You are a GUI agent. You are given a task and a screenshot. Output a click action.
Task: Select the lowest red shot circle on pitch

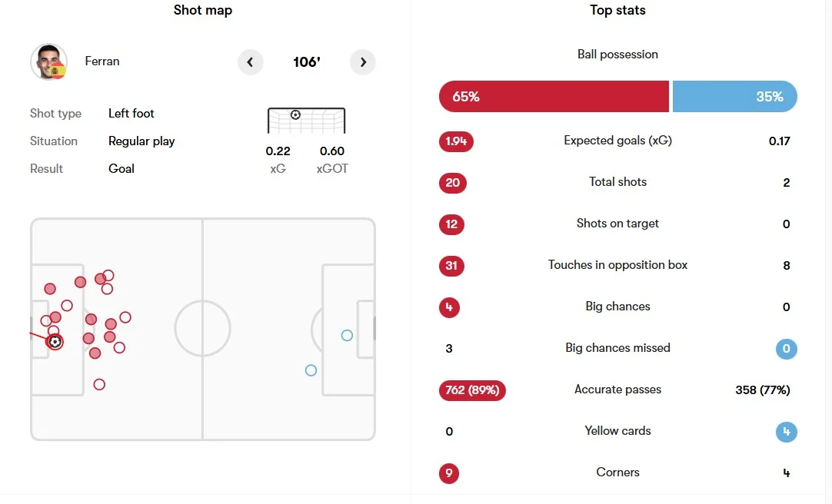99,384
